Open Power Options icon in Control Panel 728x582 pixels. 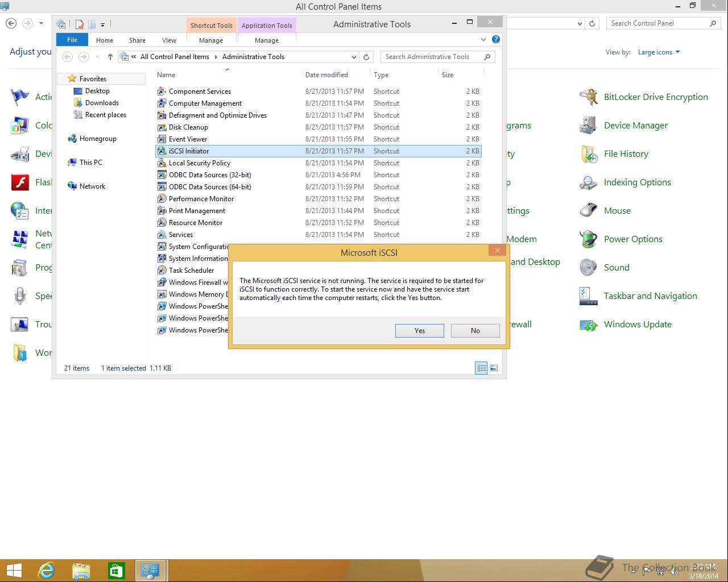[589, 239]
